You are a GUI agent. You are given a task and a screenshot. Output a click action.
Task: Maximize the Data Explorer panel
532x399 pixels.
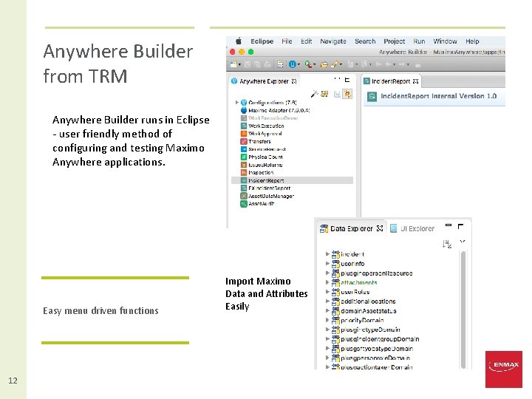(460, 226)
